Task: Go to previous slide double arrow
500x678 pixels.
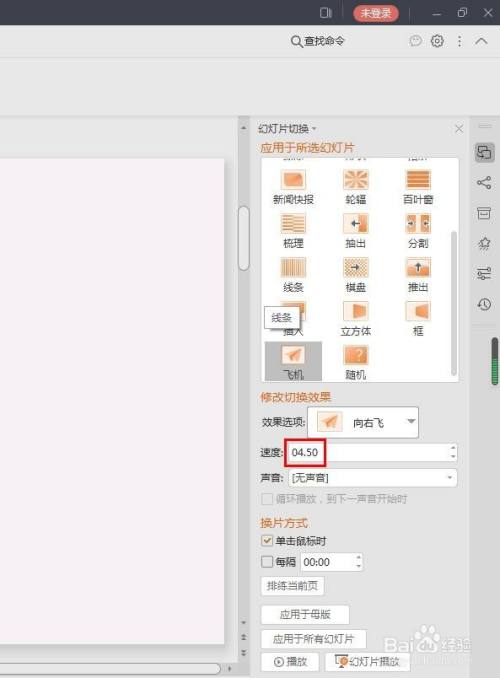Action: click(244, 637)
